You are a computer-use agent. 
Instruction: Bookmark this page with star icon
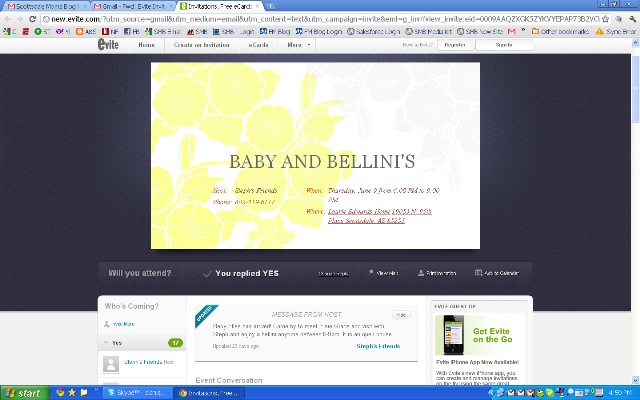605,19
